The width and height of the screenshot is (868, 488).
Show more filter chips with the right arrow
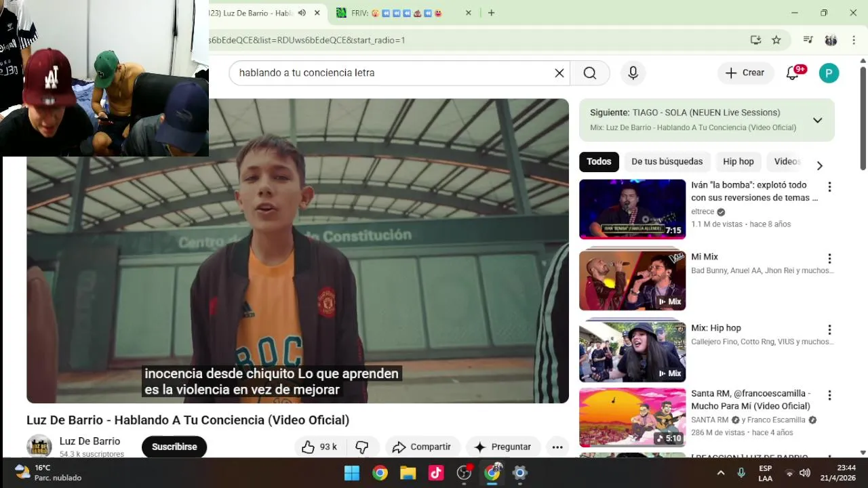point(819,165)
